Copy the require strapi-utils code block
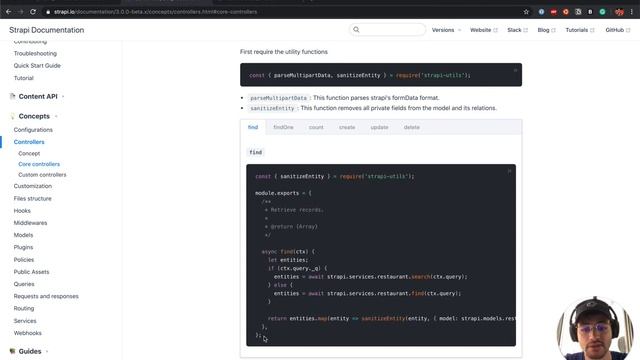Viewport: 640px width, 360px height. pyautogui.click(x=516, y=70)
